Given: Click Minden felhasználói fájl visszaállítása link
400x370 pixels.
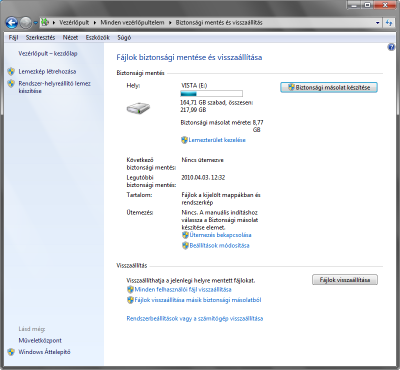Looking at the screenshot, I should pyautogui.click(x=183, y=289).
